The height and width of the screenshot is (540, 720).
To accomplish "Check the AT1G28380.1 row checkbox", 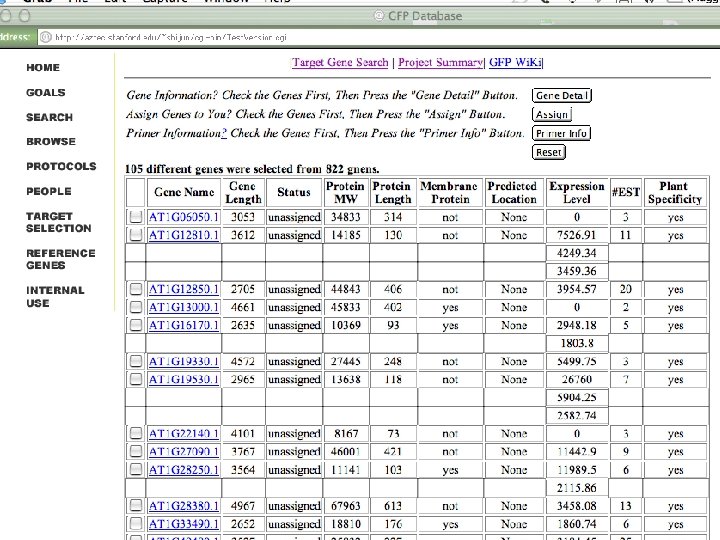I will (x=135, y=506).
